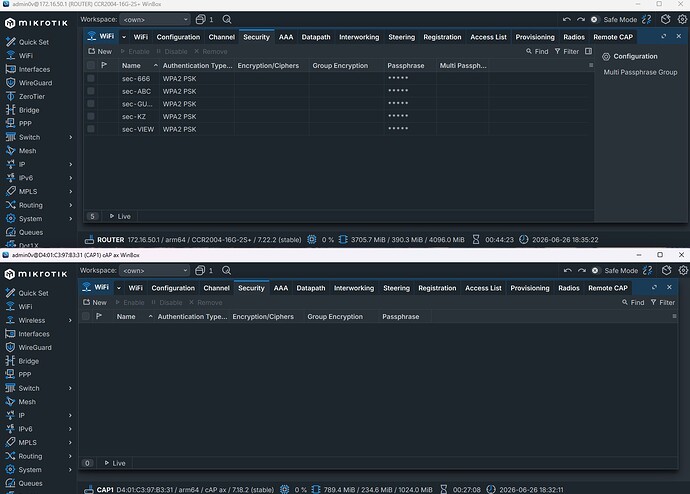This screenshot has width=690, height=494.
Task: Click Filter in the CAP1 window
Action: 663,303
